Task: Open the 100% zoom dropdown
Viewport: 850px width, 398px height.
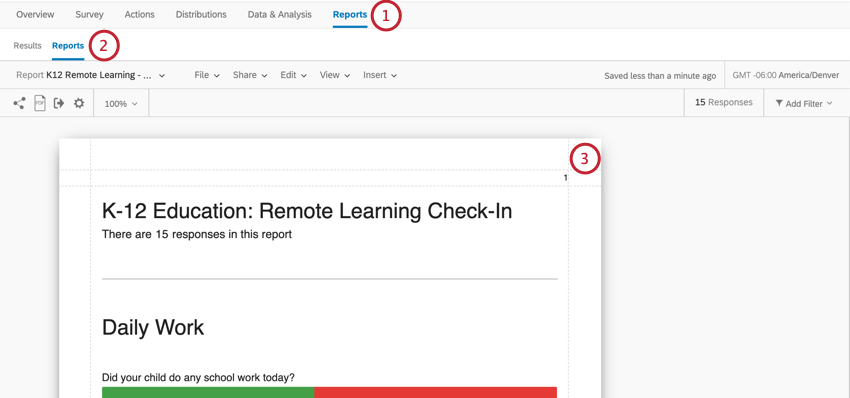Action: (x=121, y=104)
